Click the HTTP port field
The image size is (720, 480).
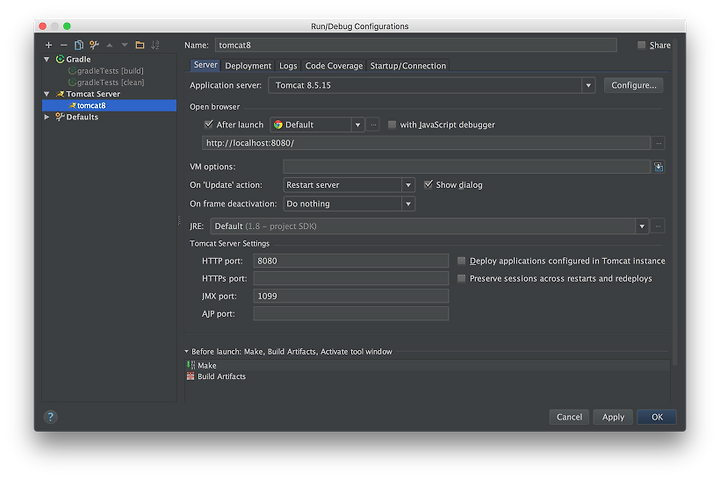pyautogui.click(x=351, y=261)
